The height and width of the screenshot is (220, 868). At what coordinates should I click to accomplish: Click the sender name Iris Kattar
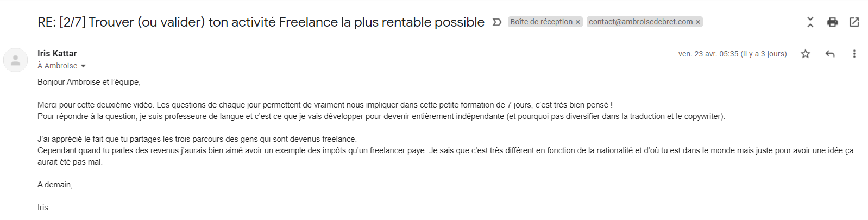[x=57, y=53]
